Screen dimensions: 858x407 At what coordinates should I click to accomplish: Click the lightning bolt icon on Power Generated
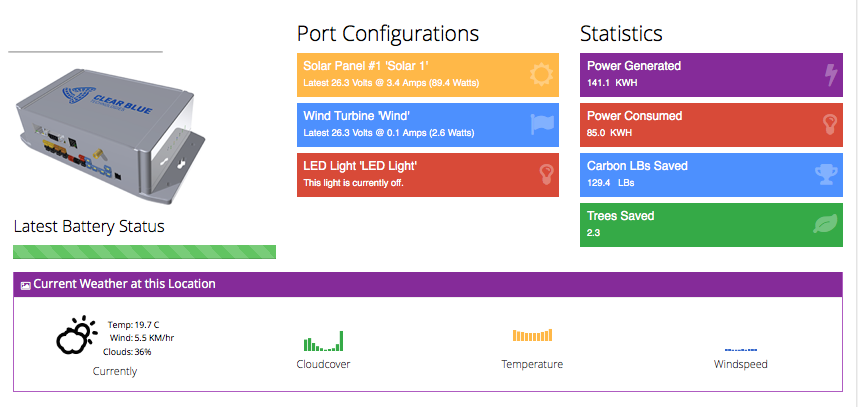coord(828,74)
